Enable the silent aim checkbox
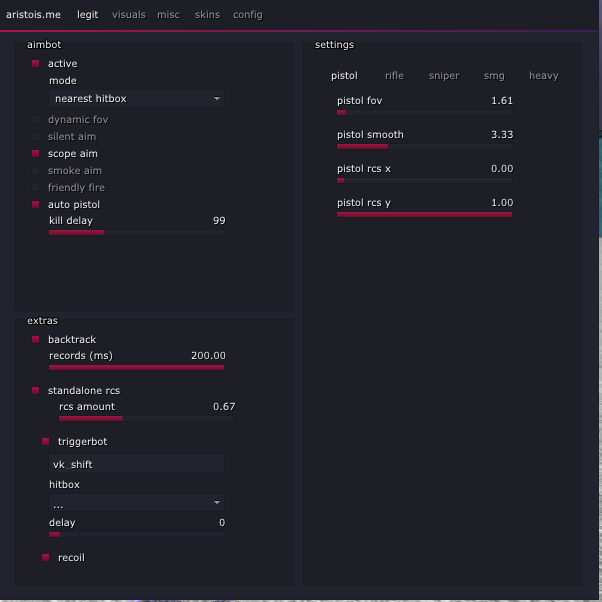The width and height of the screenshot is (602, 602). click(35, 136)
